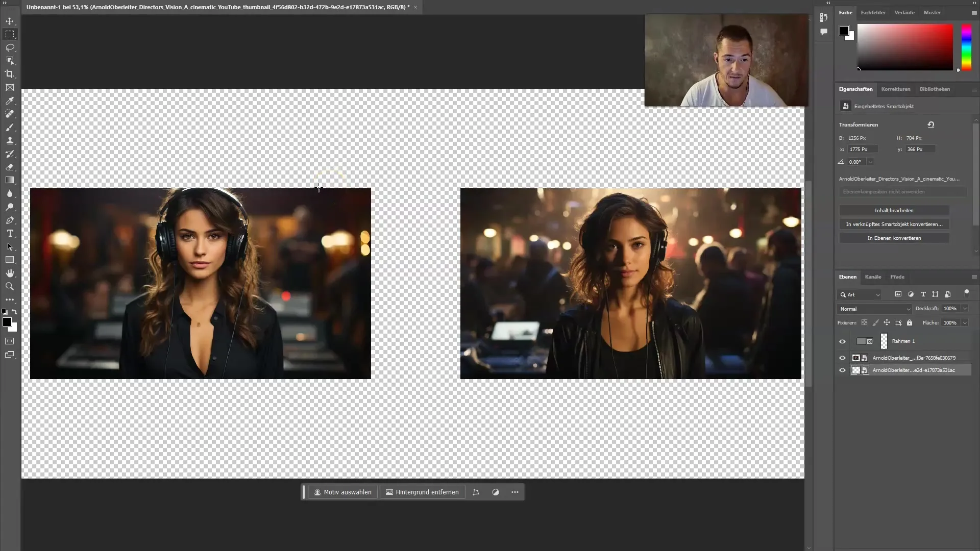
Task: Select the Object Selection tool
Action: (10, 61)
